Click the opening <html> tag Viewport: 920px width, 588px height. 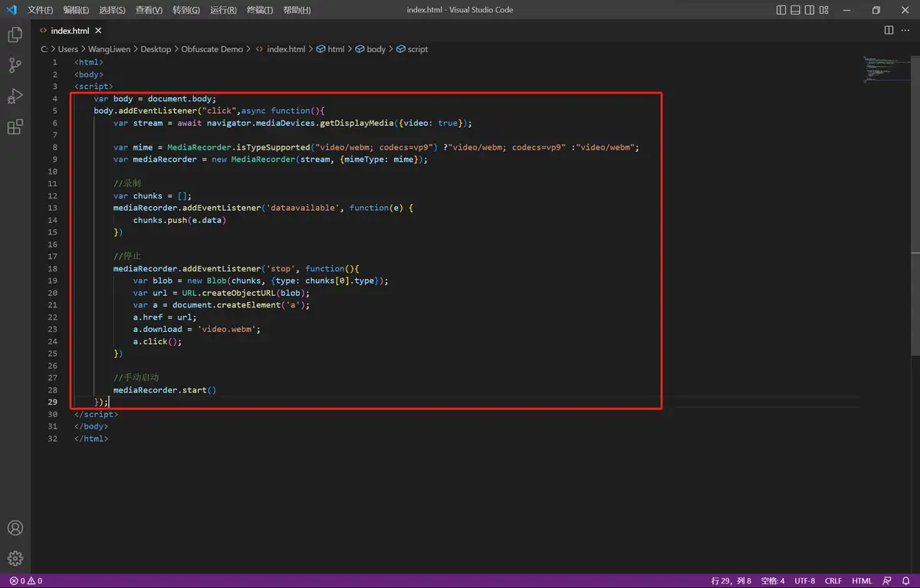89,62
